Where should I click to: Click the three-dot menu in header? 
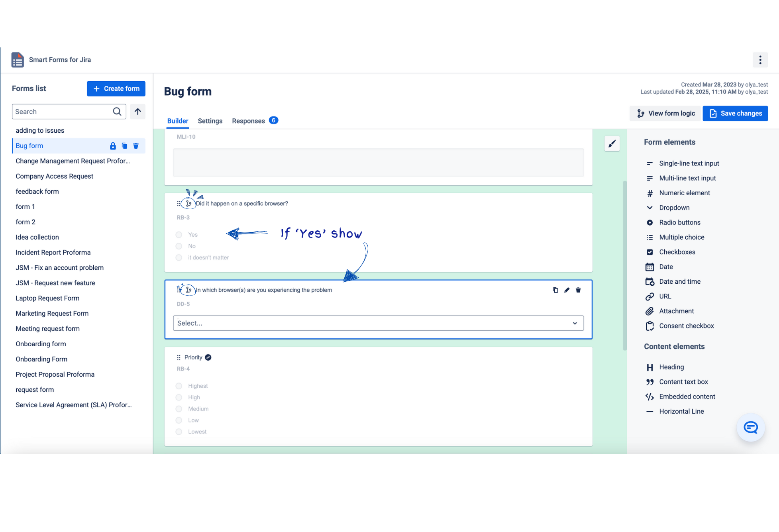(x=760, y=60)
